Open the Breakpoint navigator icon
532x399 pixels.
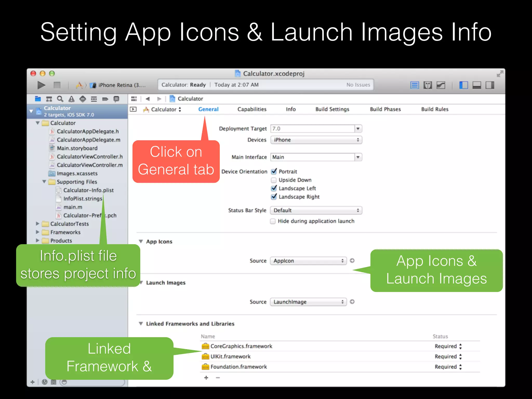(x=105, y=99)
